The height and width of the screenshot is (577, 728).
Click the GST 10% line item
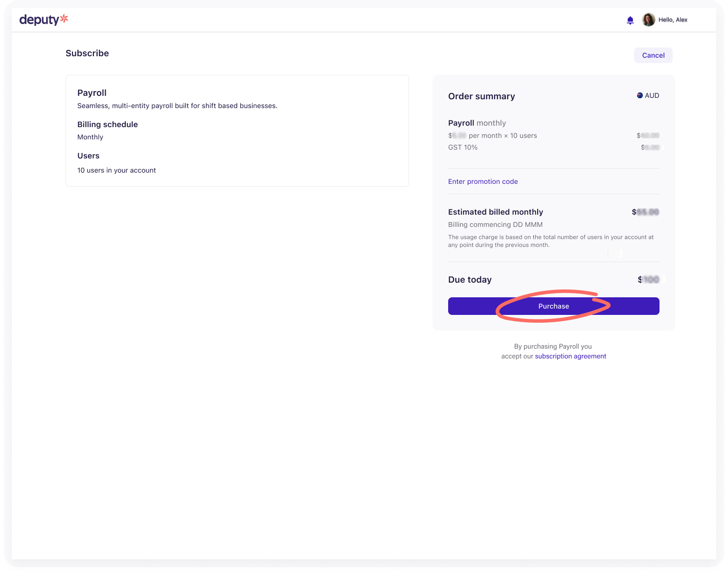tap(463, 147)
